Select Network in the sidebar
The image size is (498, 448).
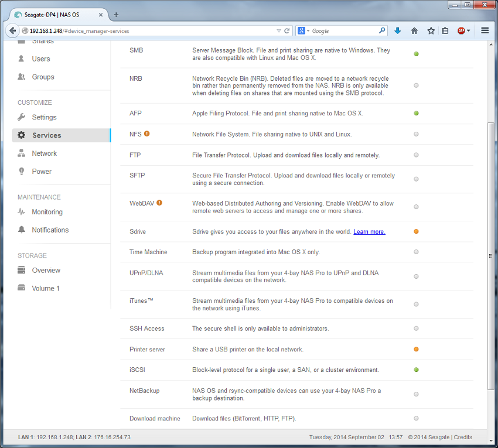pyautogui.click(x=44, y=153)
